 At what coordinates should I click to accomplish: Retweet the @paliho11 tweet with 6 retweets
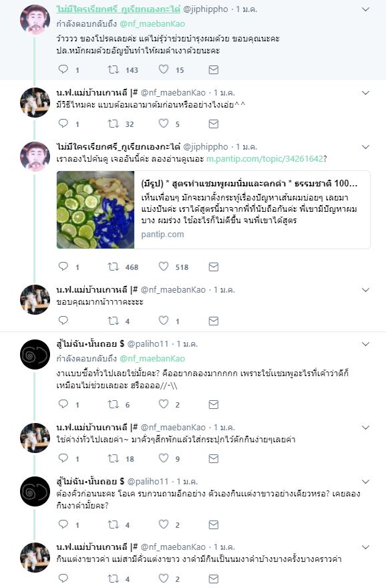(x=113, y=404)
